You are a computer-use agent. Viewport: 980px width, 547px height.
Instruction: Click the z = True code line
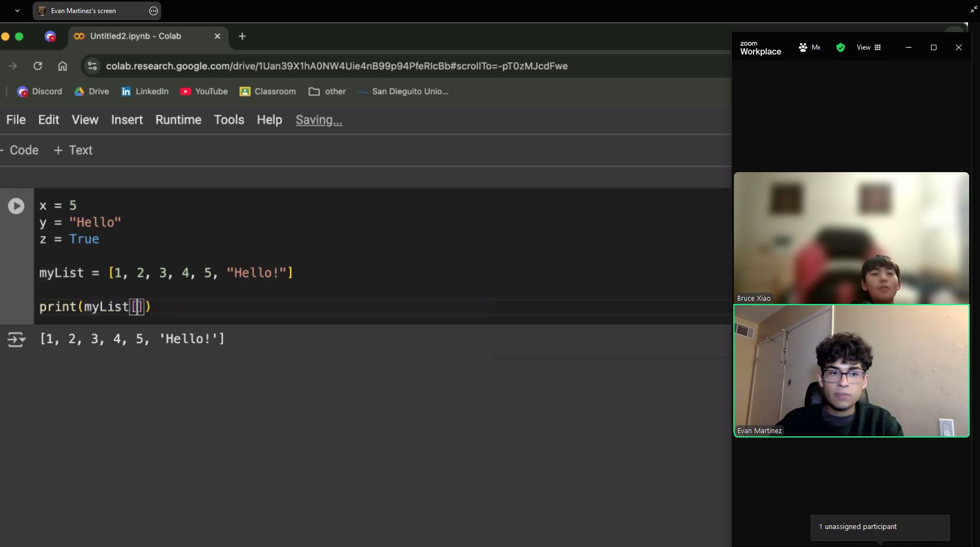pos(69,239)
